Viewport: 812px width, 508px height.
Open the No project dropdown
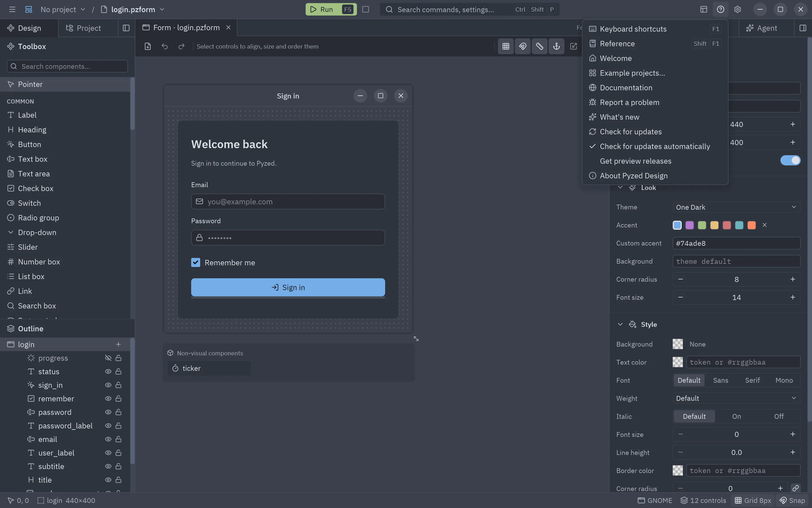tap(63, 9)
